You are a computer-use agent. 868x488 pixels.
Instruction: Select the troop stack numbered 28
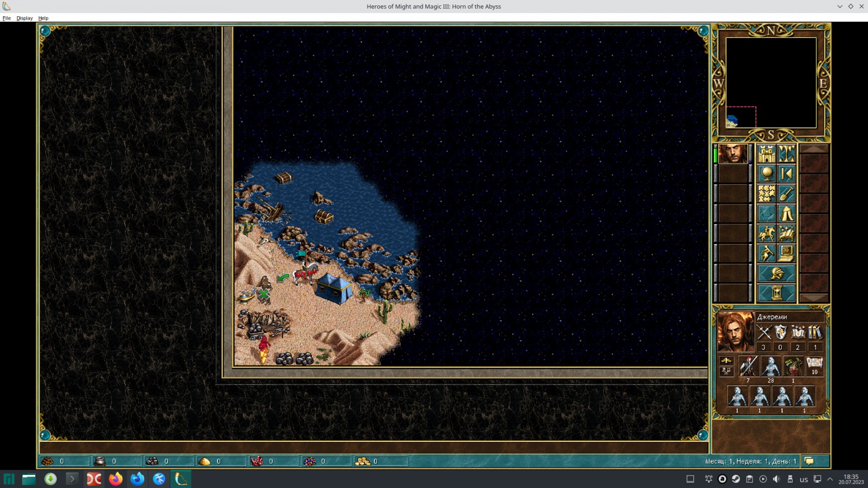[770, 367]
